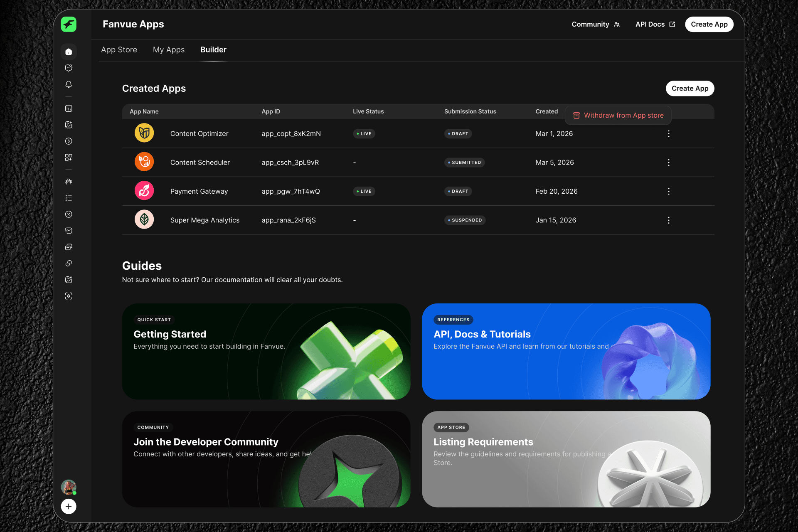Open the AI image icon
This screenshot has height=532, width=798.
tap(69, 280)
